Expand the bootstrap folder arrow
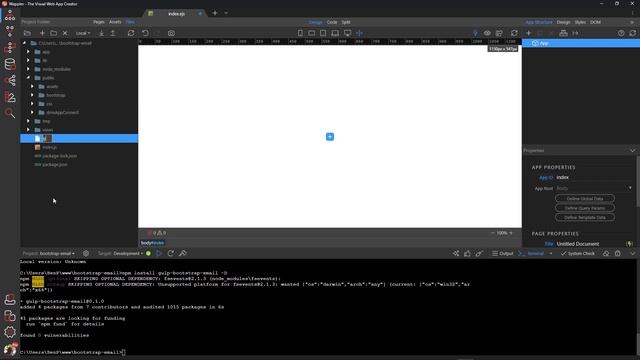640x360 pixels. (32, 95)
